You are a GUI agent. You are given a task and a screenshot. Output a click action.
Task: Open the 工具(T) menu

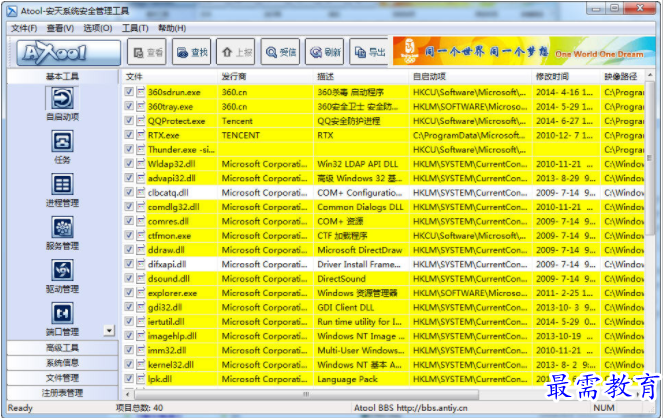(x=135, y=28)
